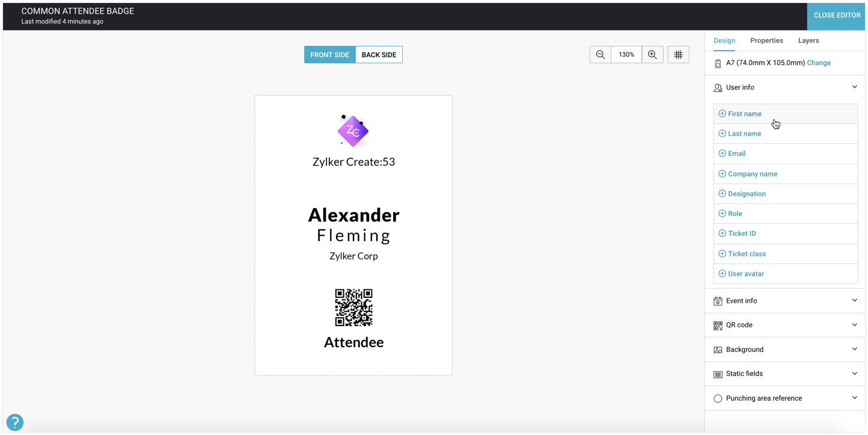Viewport: 868px width, 435px height.
Task: Switch to the Back Side view
Action: (379, 55)
